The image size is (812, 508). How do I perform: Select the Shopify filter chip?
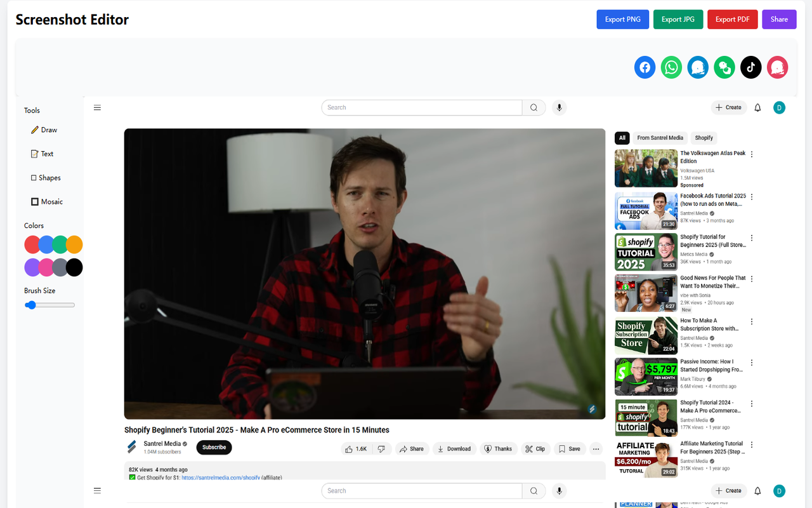(x=704, y=138)
